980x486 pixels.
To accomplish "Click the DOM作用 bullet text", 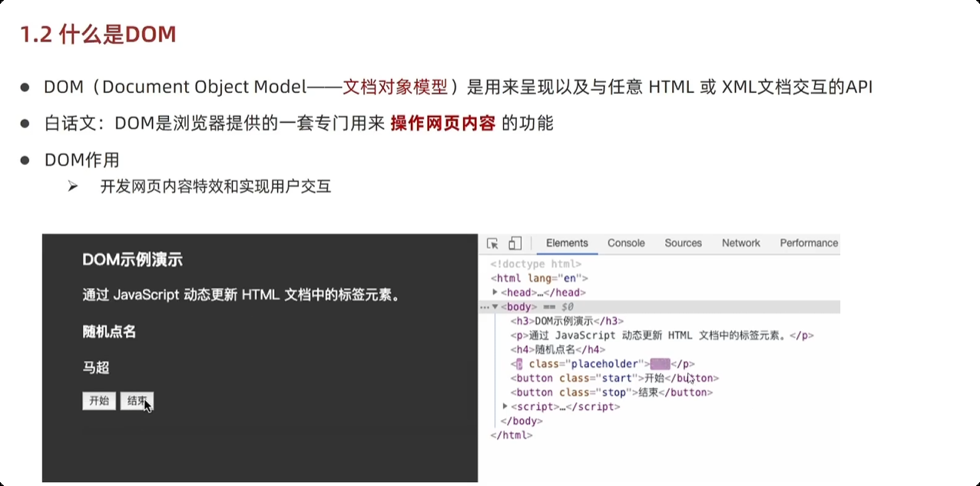I will point(81,160).
